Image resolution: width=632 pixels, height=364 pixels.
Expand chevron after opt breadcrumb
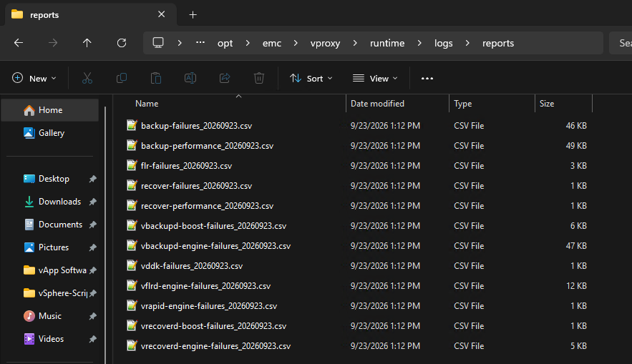248,43
